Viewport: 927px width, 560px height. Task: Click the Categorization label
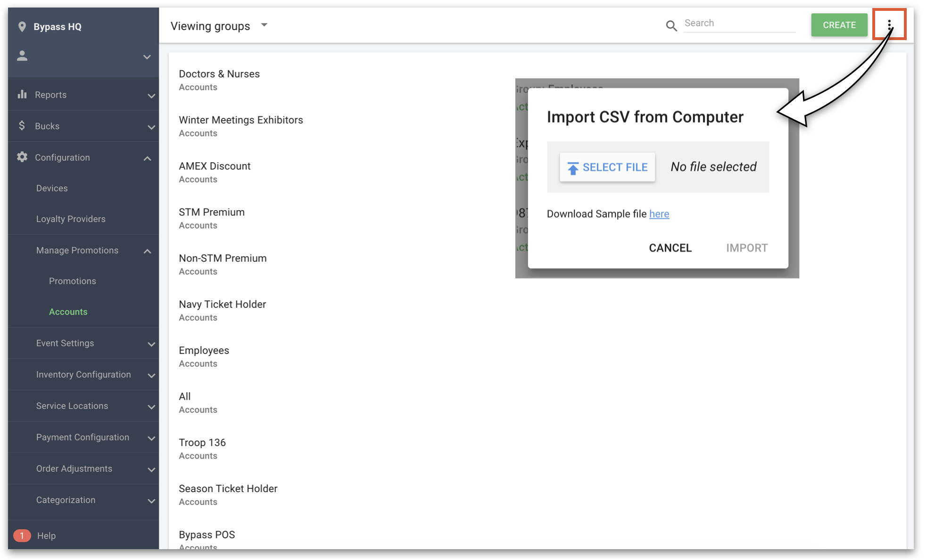tap(66, 500)
